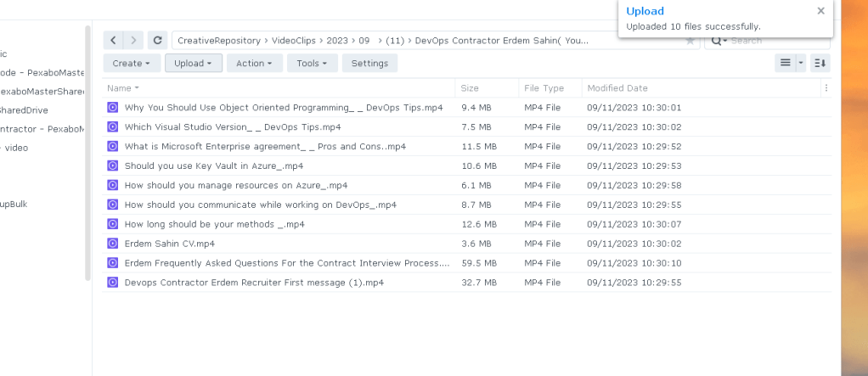Select the Erdem Sahin CV.mp4 file name

coord(169,244)
